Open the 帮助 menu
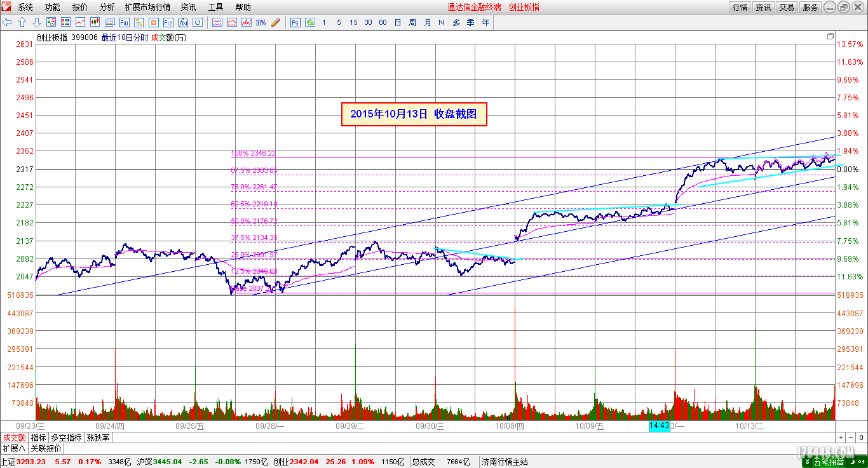Screen dimensions: 868x468 [x=243, y=7]
